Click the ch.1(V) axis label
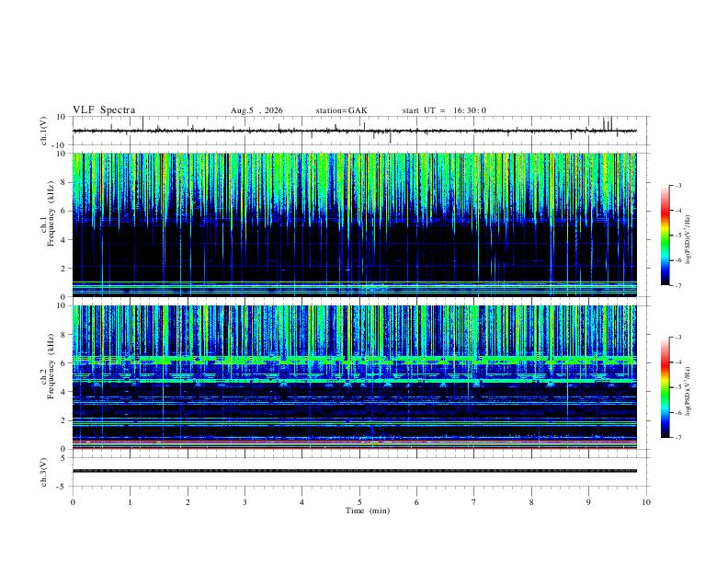 click(44, 131)
